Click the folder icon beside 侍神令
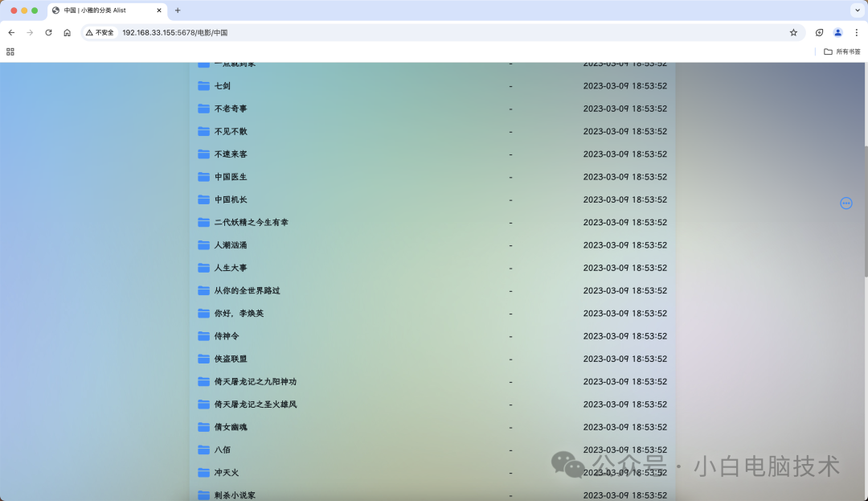Image resolution: width=868 pixels, height=501 pixels. 203,336
